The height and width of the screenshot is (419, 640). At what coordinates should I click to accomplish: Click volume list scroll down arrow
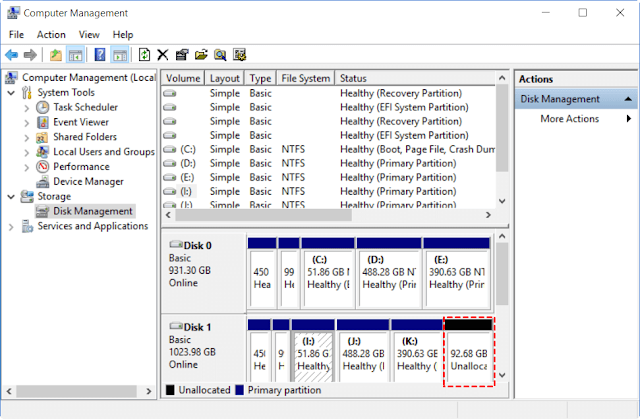[x=502, y=201]
